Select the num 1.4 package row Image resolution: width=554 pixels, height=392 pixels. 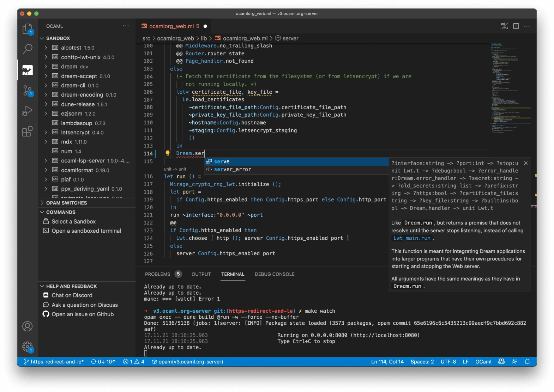pos(86,151)
